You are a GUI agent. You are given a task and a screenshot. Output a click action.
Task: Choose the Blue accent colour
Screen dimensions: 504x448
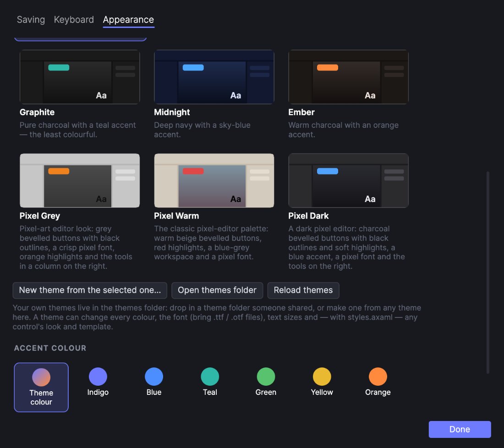pos(154,382)
